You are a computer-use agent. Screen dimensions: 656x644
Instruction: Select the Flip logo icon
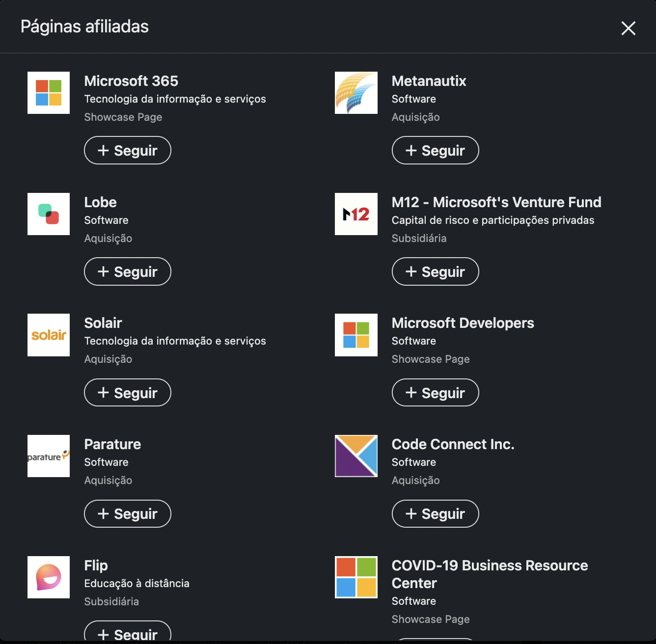[x=49, y=577]
